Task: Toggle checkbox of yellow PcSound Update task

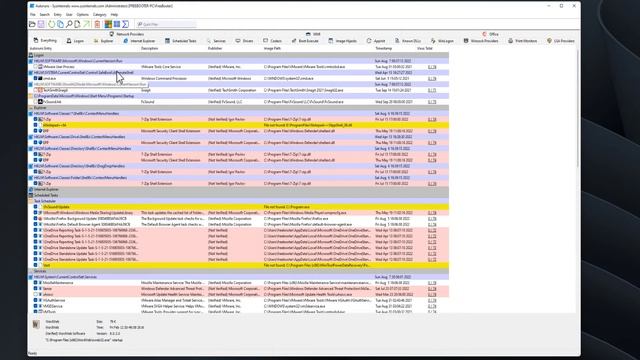Action: 36,207
